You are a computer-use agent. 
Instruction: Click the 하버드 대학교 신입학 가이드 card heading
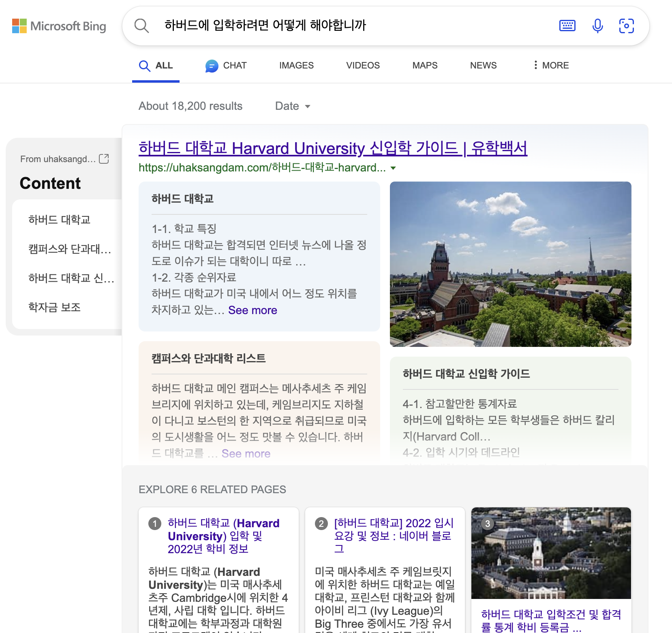click(x=467, y=374)
